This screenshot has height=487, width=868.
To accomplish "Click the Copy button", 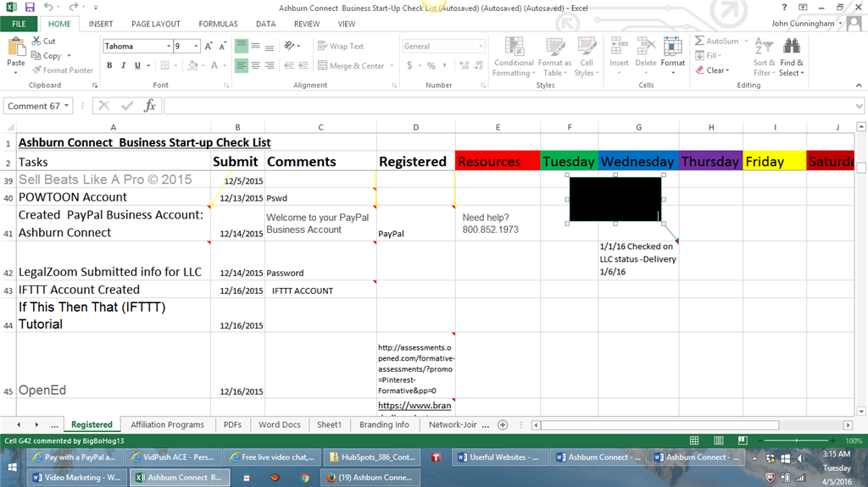I will [x=47, y=56].
